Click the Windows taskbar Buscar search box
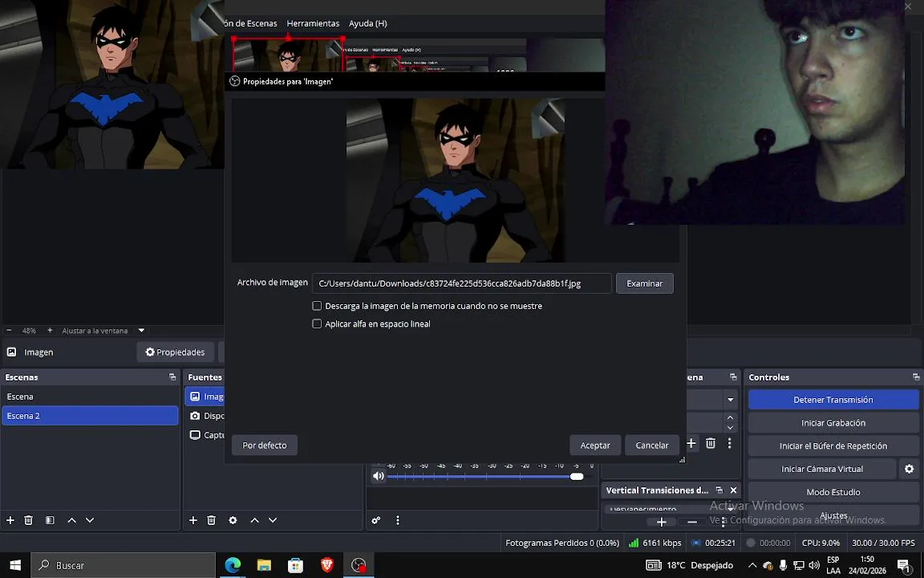Viewport: 924px width, 578px height. pos(124,565)
